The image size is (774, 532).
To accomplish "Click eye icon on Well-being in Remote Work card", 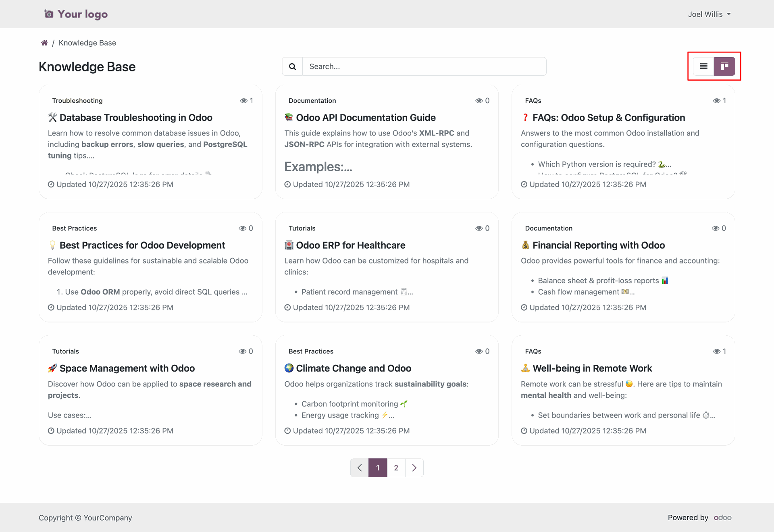I will click(x=716, y=351).
